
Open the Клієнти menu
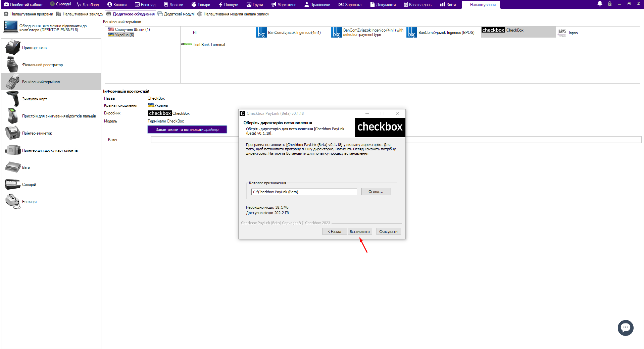point(117,4)
